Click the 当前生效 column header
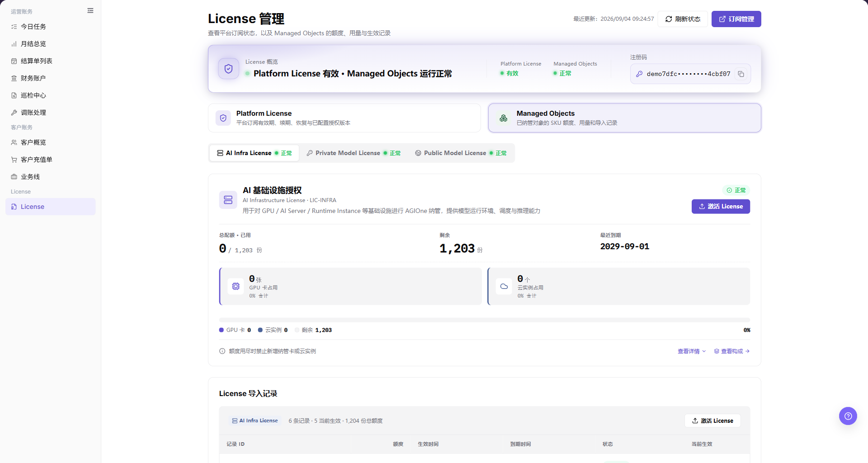The image size is (868, 463). click(702, 444)
